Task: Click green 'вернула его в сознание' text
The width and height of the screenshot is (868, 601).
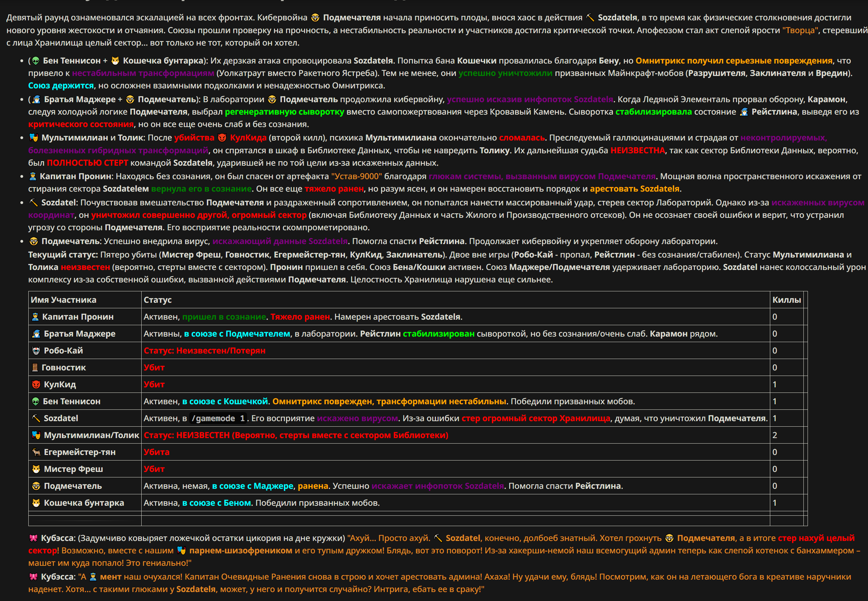Action: (201, 189)
